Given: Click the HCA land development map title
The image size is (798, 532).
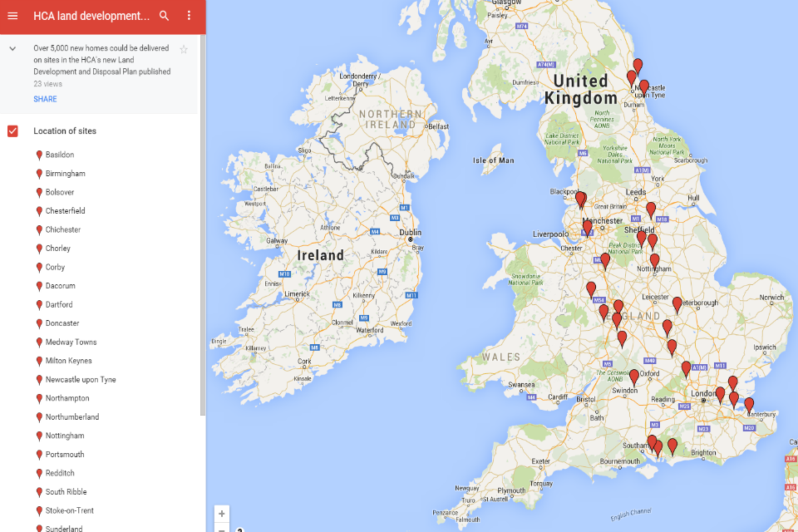Looking at the screenshot, I should 91,16.
